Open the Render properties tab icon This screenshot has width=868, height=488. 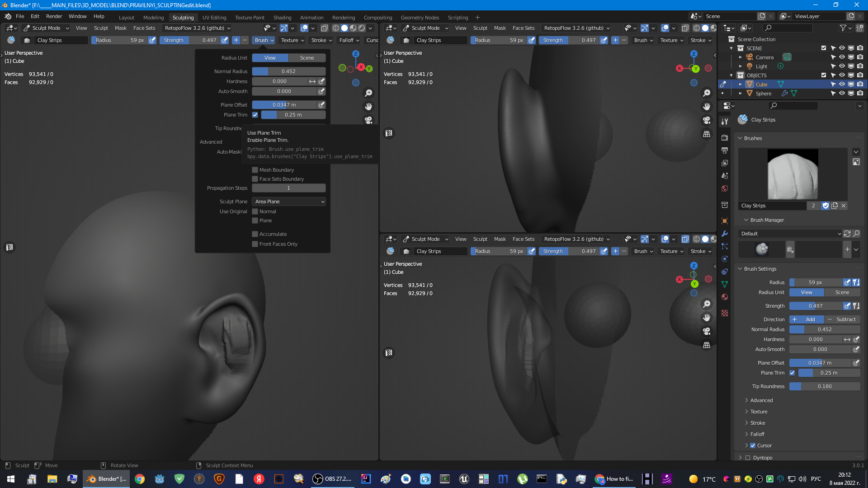pyautogui.click(x=725, y=138)
